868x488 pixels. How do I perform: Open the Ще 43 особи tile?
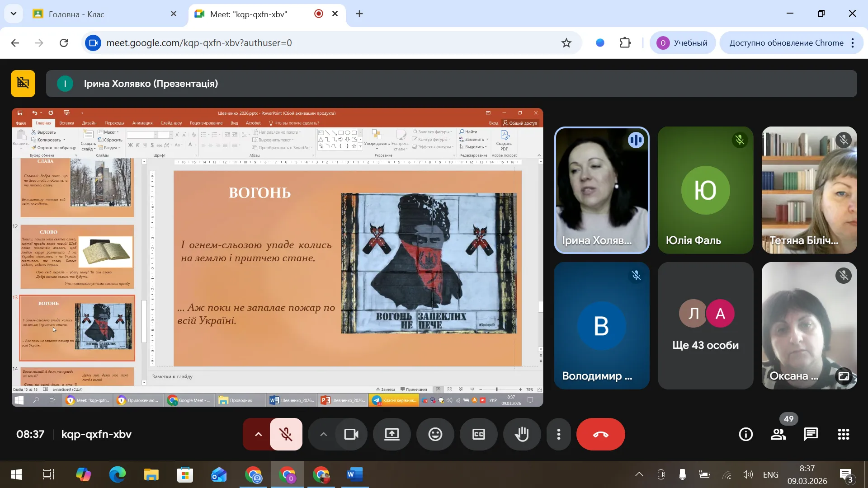(x=705, y=326)
